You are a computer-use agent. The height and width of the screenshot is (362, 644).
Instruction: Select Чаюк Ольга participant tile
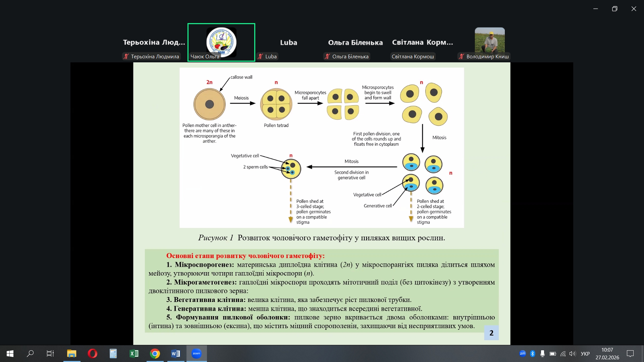click(x=221, y=42)
